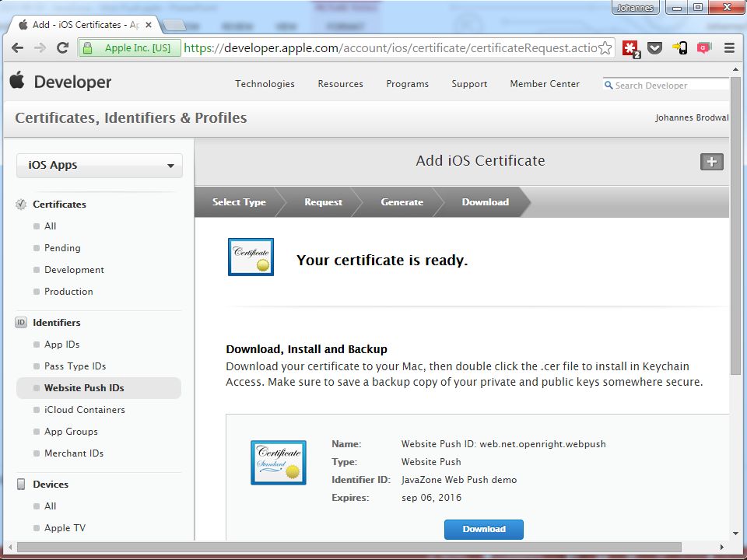The width and height of the screenshot is (747, 560).
Task: Click the Devices section heading
Action: [x=50, y=485]
